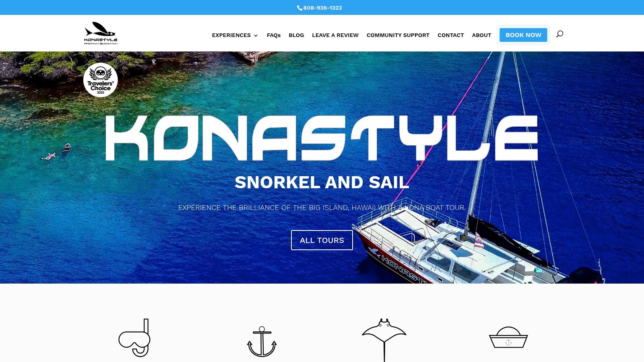Select the captain's hat icon
This screenshot has height=362, width=644.
[x=508, y=337]
